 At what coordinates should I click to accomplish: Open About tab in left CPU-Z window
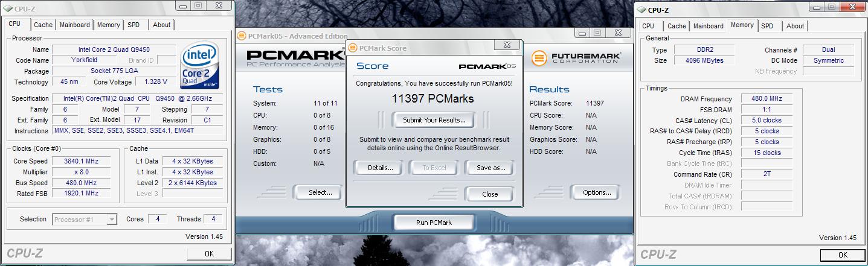click(161, 25)
